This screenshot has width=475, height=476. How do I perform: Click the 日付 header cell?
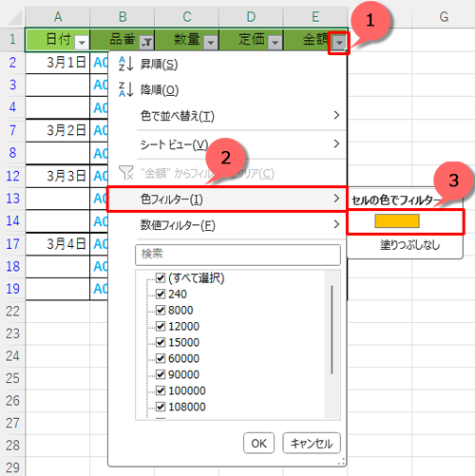(x=58, y=40)
